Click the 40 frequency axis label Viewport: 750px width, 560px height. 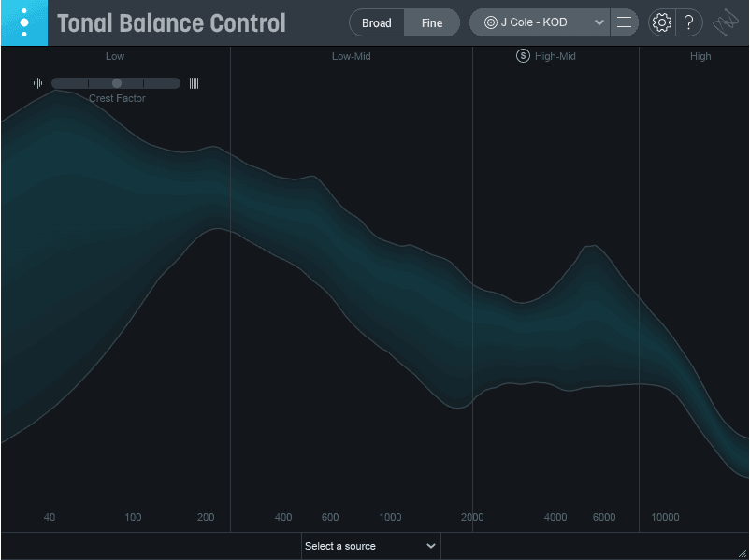click(x=50, y=517)
